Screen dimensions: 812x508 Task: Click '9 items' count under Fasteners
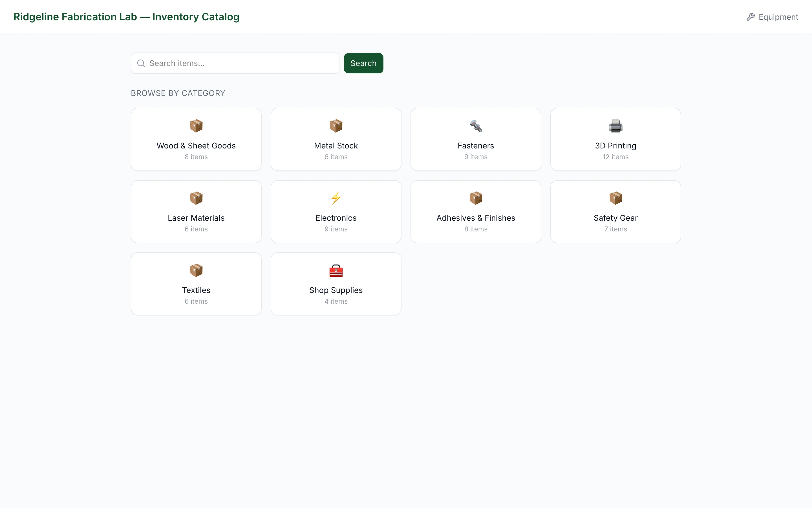pyautogui.click(x=476, y=157)
